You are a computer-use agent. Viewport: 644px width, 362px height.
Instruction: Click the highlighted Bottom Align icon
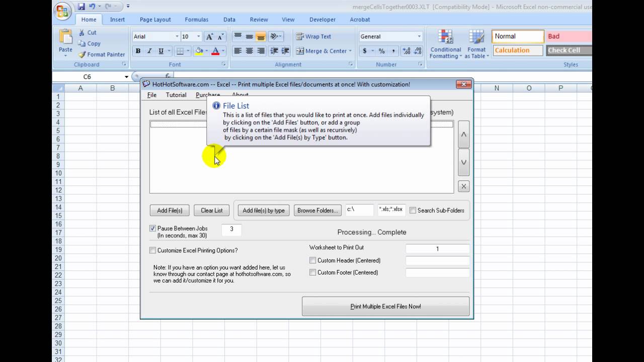[x=261, y=37]
